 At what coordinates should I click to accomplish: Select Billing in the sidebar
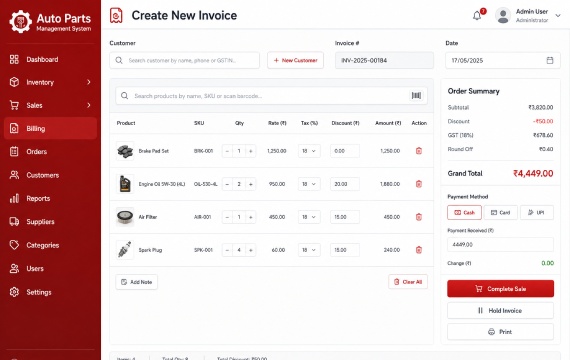pos(50,128)
